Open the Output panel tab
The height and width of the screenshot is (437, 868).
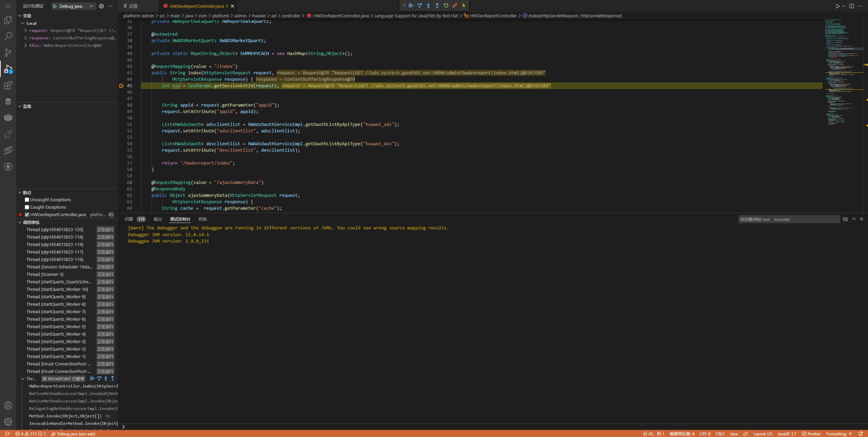click(x=158, y=219)
